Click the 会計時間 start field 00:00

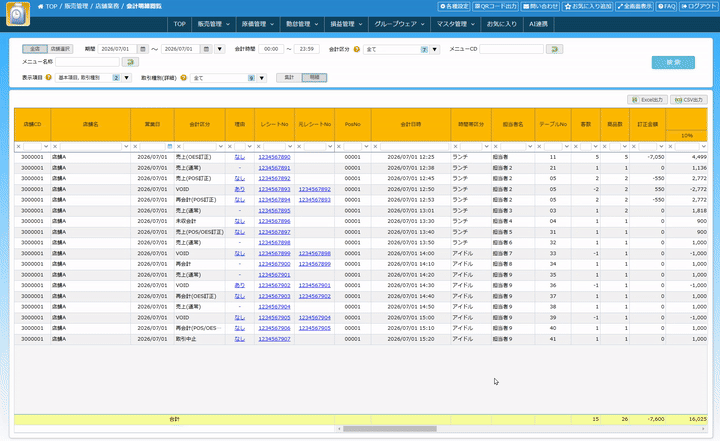[271, 49]
